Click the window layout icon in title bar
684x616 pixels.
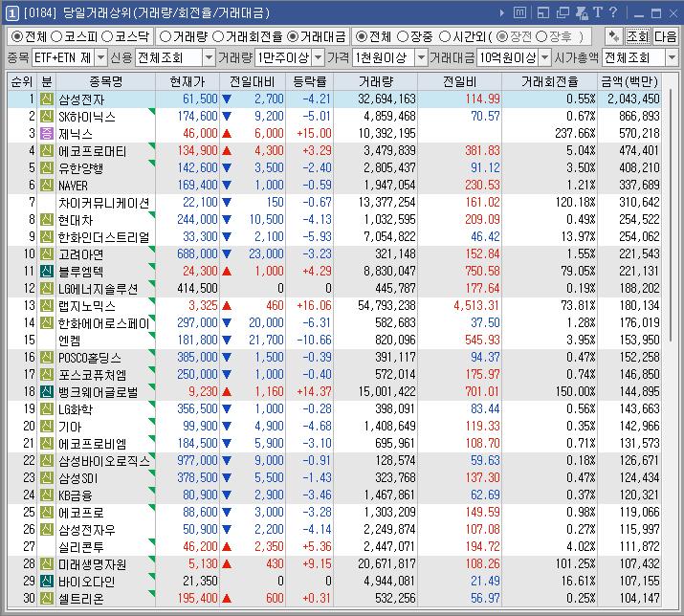pos(543,13)
